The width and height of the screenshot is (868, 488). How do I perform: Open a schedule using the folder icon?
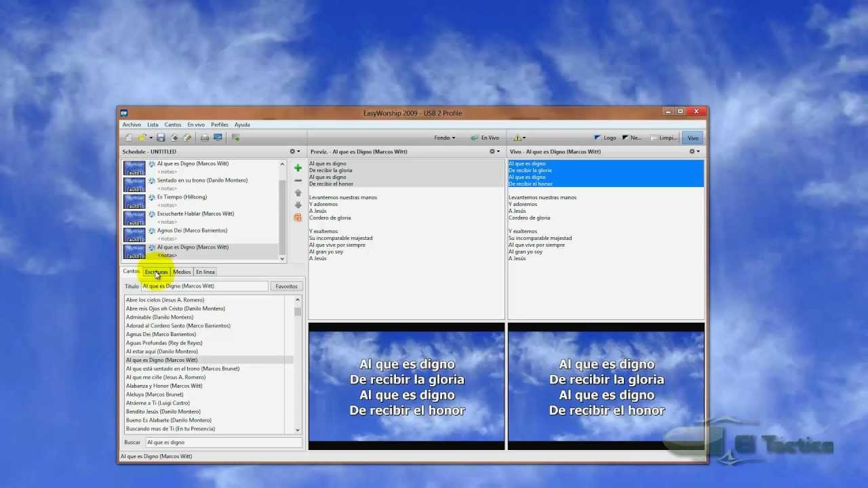[142, 138]
